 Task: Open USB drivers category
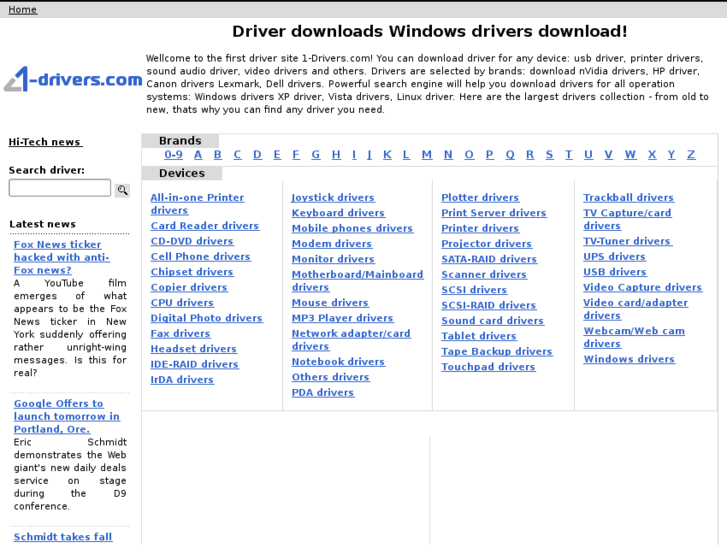click(x=615, y=272)
